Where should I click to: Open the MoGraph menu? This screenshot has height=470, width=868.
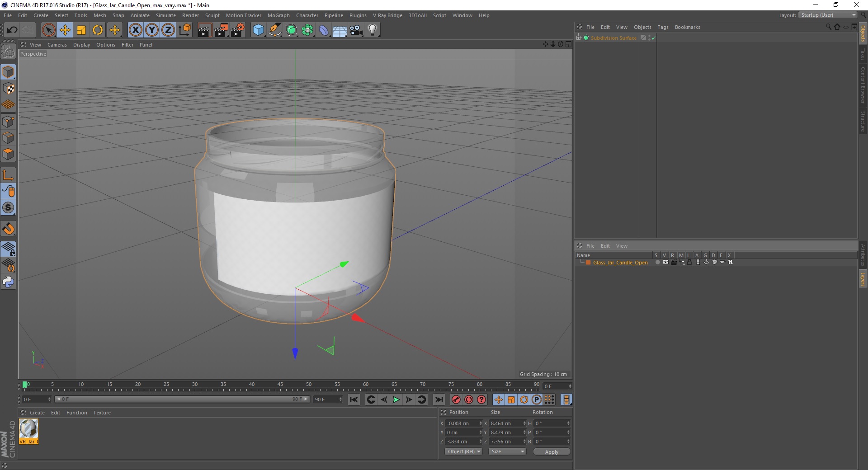(278, 15)
